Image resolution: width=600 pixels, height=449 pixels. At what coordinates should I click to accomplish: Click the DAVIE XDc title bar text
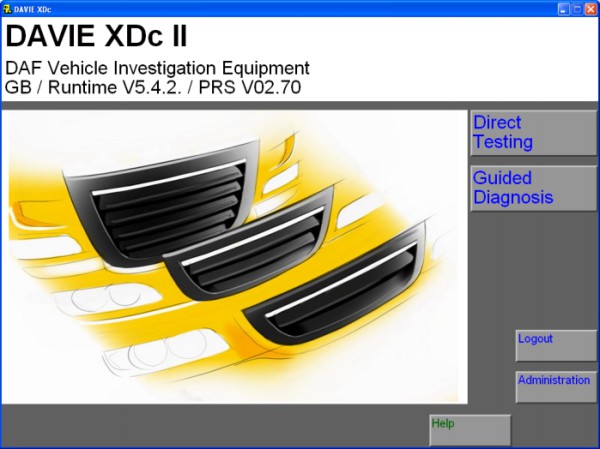32,8
